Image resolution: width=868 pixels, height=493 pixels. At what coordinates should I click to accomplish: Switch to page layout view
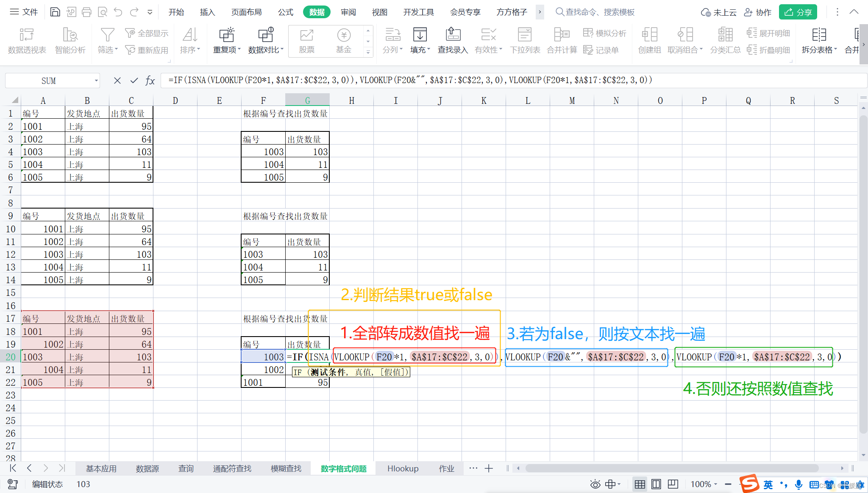click(656, 484)
